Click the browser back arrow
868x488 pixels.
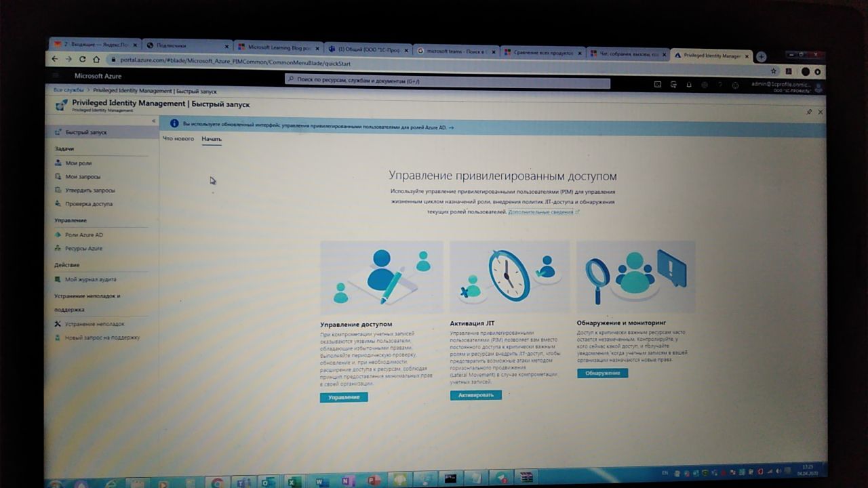[x=56, y=60]
